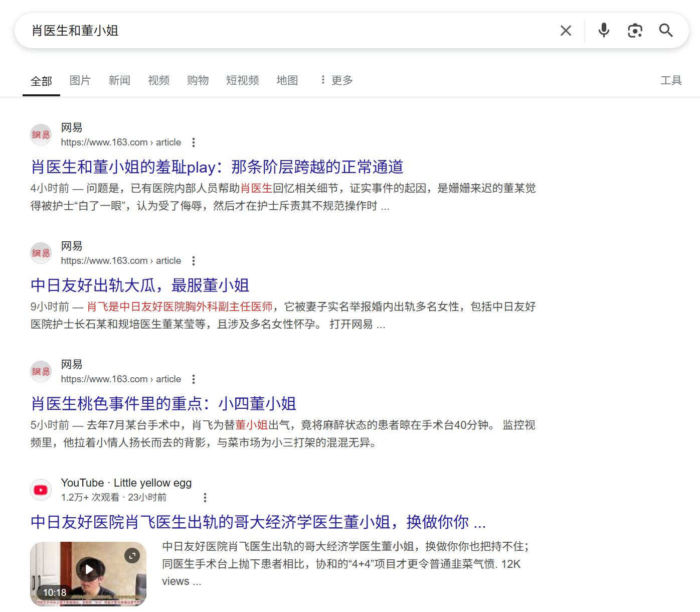Click the YouTube favicon icon

41,490
